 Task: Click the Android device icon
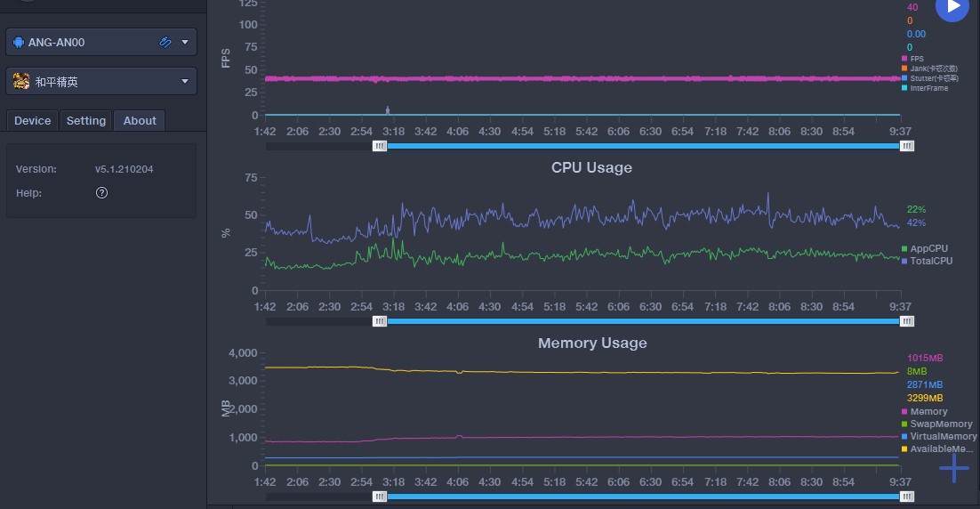point(19,42)
